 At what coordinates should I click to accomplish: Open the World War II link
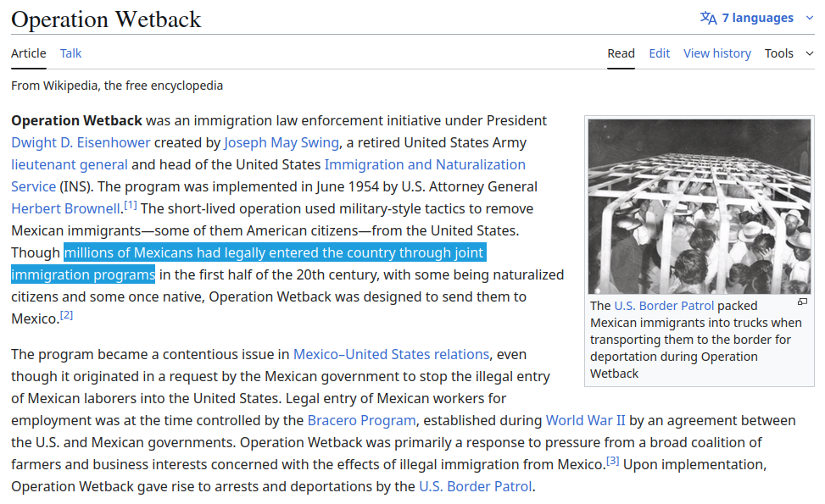click(x=586, y=420)
